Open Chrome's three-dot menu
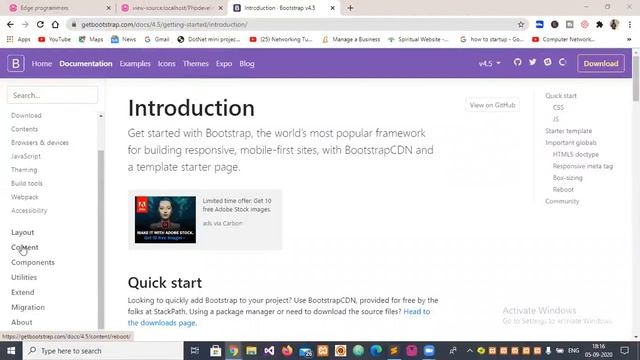640x360 pixels. 630,24
